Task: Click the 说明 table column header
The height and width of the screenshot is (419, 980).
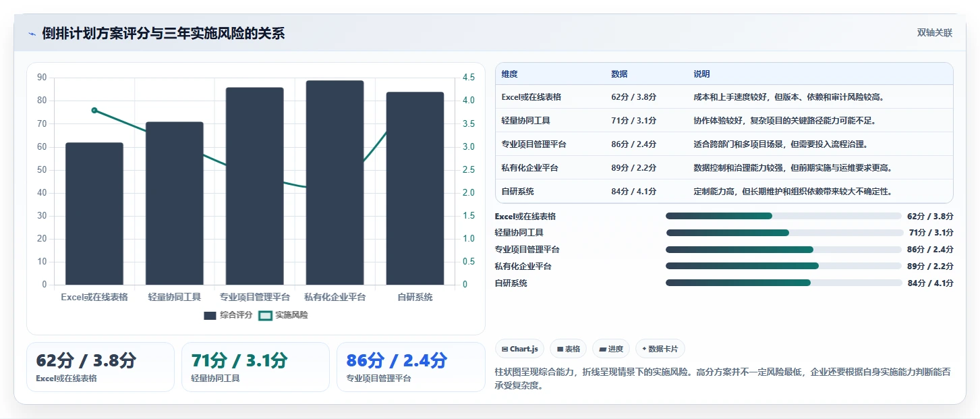Action: (701, 74)
